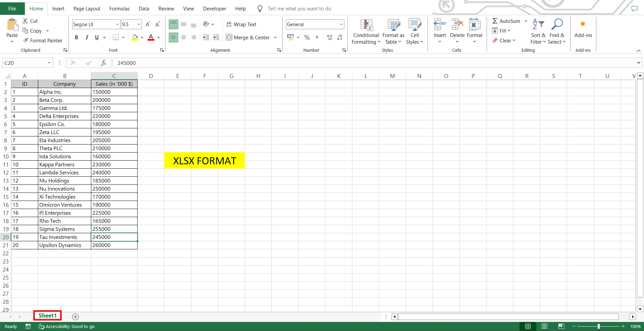
Task: Select Align Right horizontal alignment
Action: [x=194, y=37]
